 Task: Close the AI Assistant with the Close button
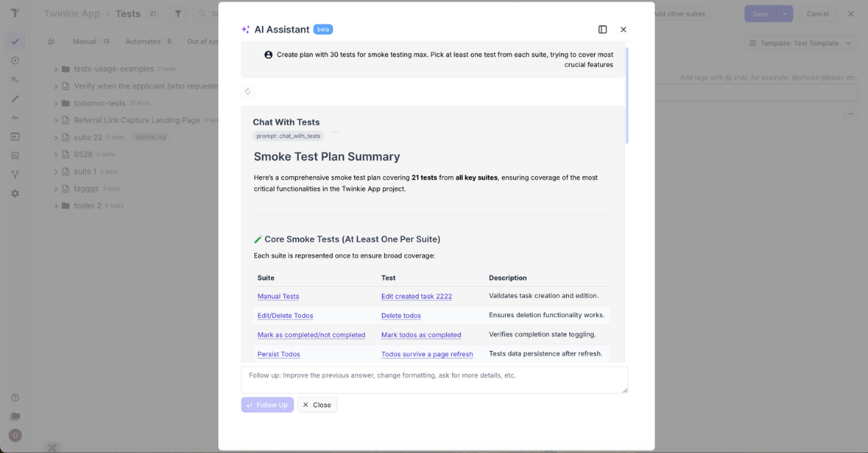click(x=316, y=405)
